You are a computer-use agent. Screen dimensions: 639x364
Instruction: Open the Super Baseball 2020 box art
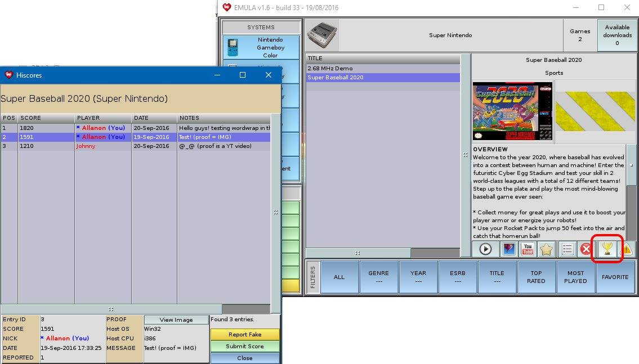tap(513, 111)
